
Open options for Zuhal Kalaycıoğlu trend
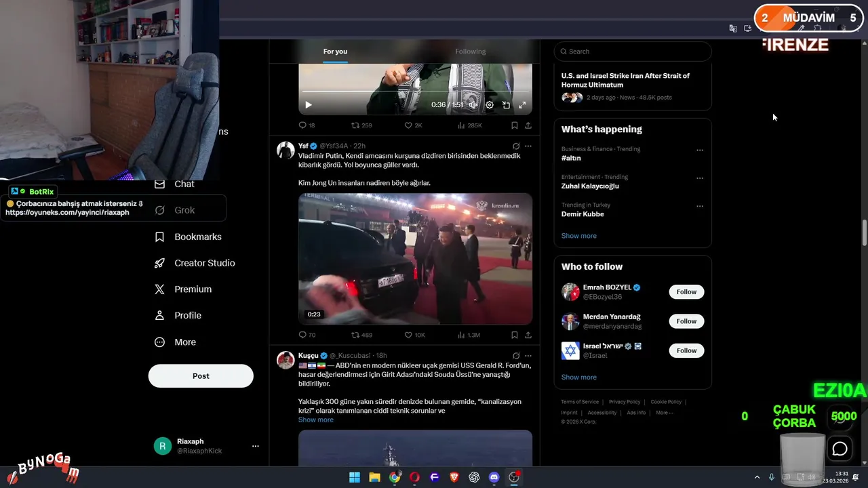700,178
